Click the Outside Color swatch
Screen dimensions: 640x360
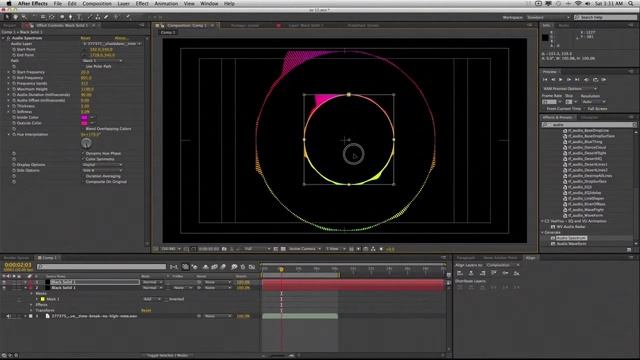[84, 123]
